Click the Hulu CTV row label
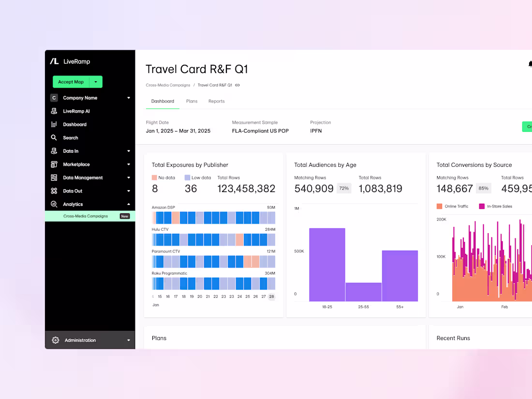Viewport: 532px width, 399px height. (x=160, y=229)
